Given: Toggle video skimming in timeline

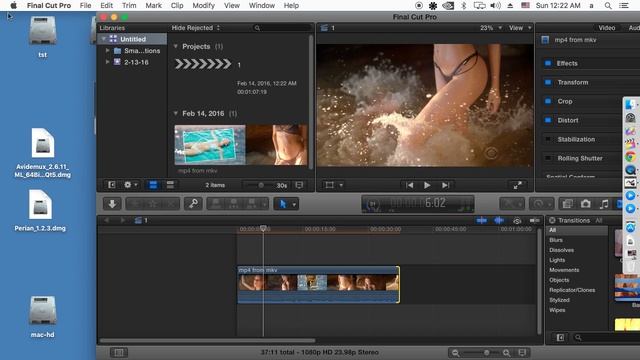Looking at the screenshot, I should [482, 220].
